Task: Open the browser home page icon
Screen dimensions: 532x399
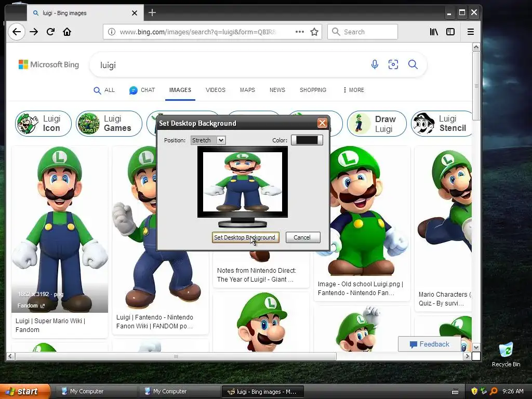Action: tap(67, 32)
